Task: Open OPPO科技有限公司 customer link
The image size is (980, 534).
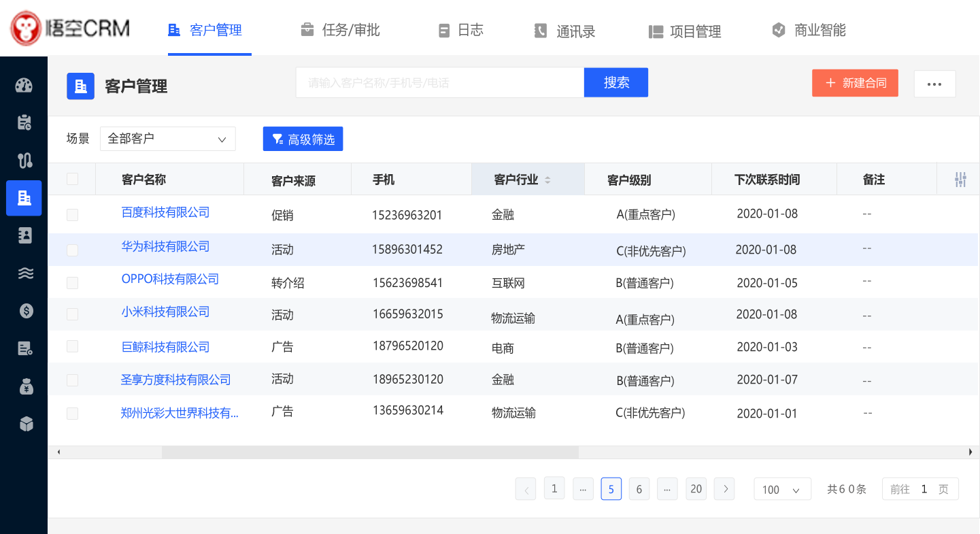Action: pos(170,279)
